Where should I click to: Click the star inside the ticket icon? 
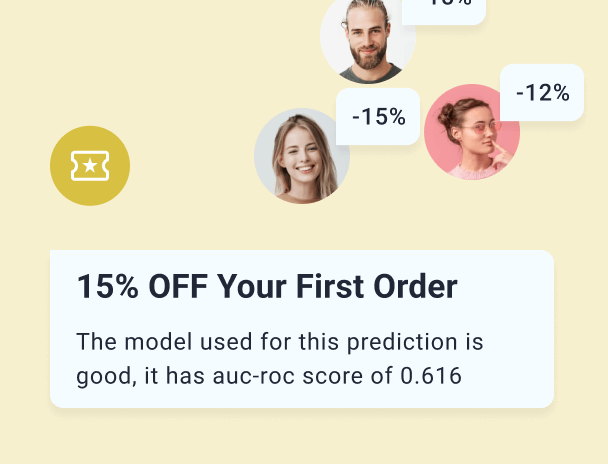click(x=90, y=166)
